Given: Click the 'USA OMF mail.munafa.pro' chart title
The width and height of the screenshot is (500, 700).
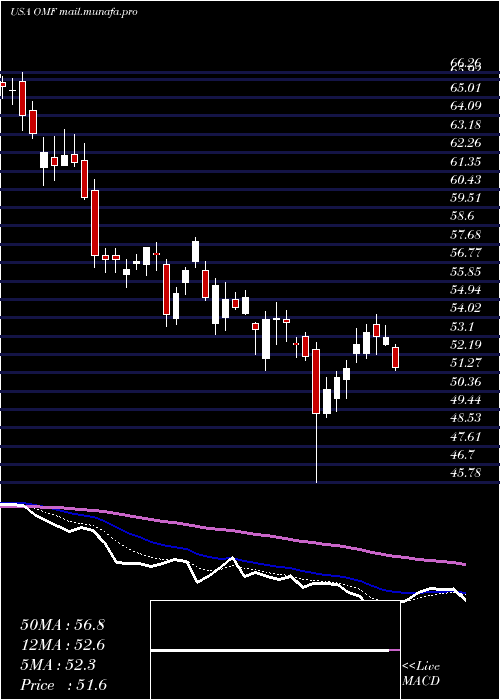Looking at the screenshot, I should pos(73,12).
